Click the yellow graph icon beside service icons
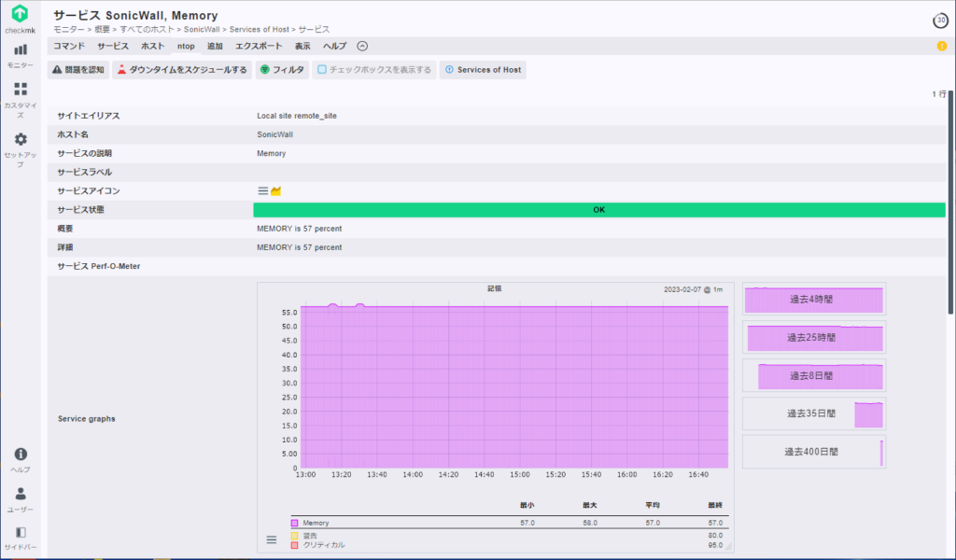Image resolution: width=956 pixels, height=560 pixels. coord(276,191)
